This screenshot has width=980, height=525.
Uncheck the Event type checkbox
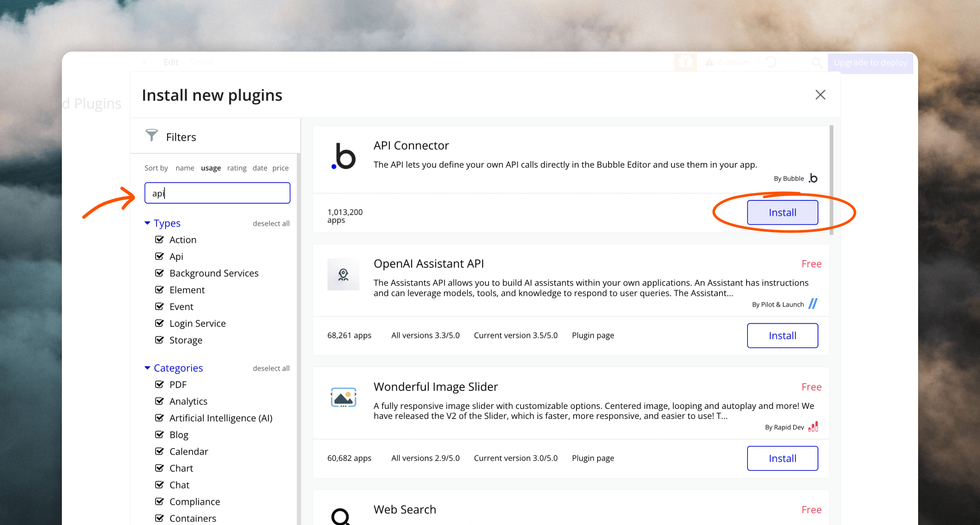[159, 307]
